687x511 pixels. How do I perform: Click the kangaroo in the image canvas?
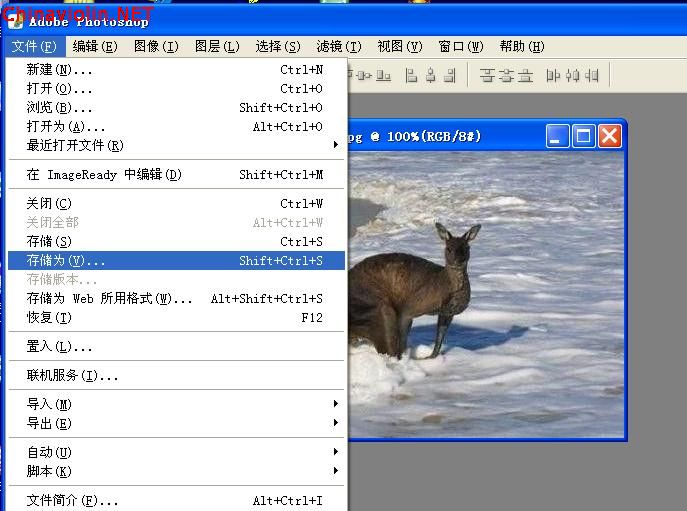(x=416, y=289)
